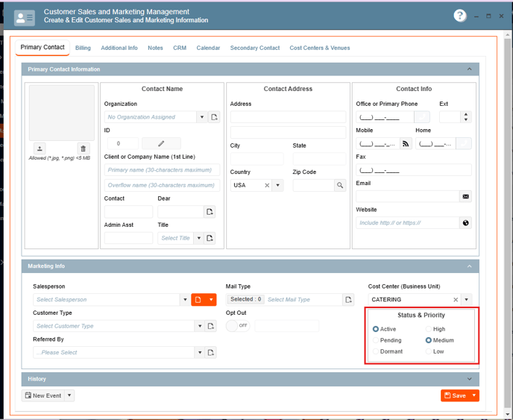
Task: Click the office phone dial icon
Action: (x=422, y=117)
